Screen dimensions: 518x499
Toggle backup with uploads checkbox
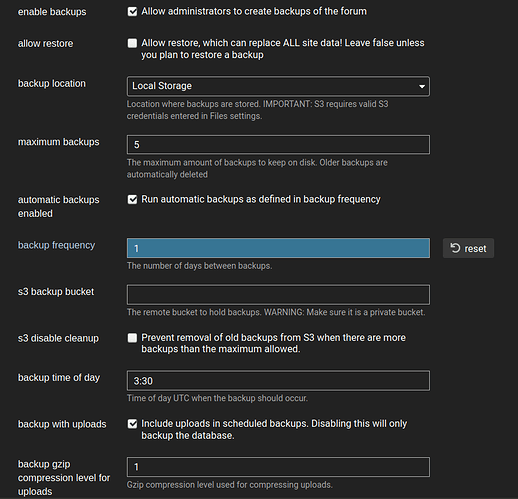tap(132, 424)
